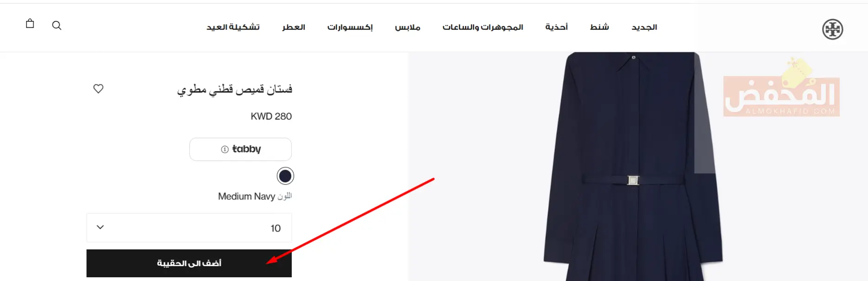Open the المجوهرات والساعات menu
The height and width of the screenshot is (281, 868).
point(483,27)
